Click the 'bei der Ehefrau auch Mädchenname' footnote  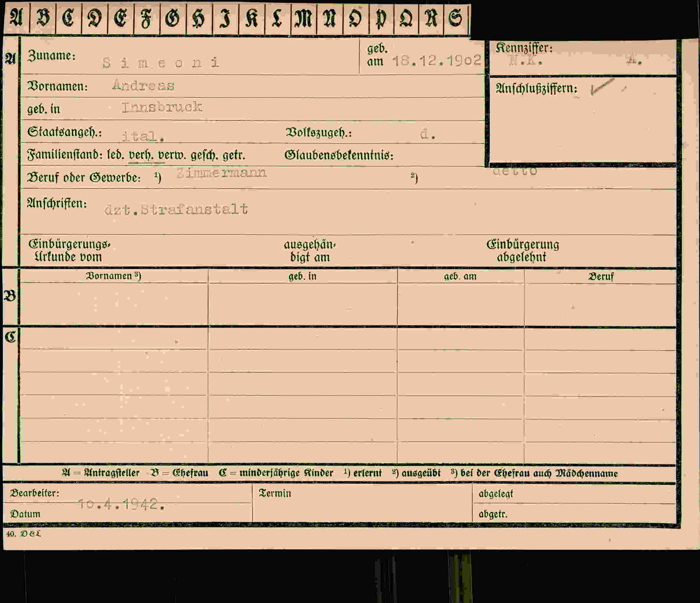pyautogui.click(x=539, y=473)
